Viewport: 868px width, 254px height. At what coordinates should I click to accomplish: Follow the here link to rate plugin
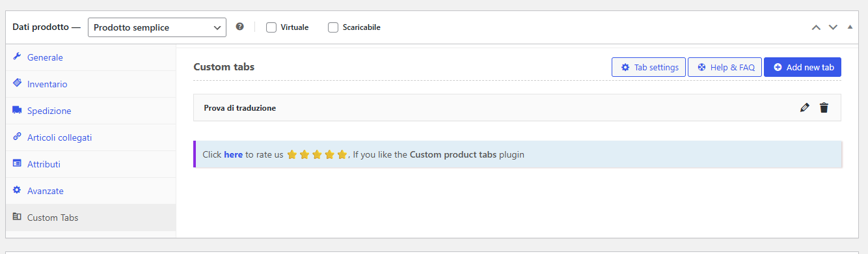233,154
